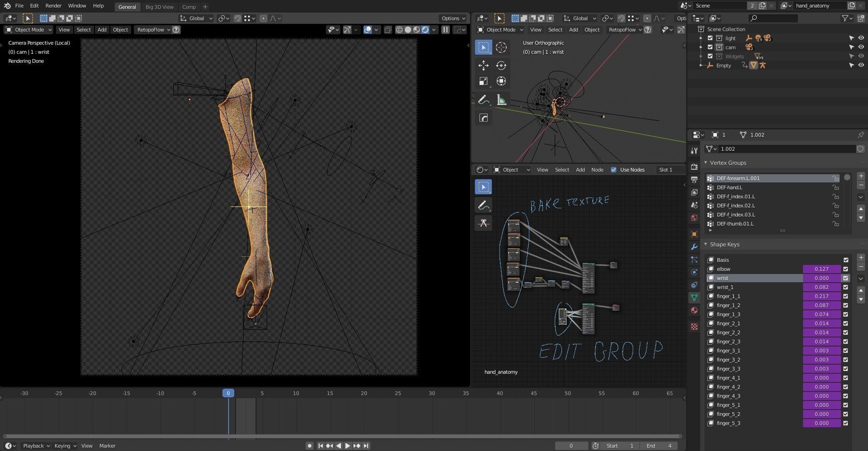The width and height of the screenshot is (868, 451).
Task: Jump to the timeline end frame button
Action: click(x=366, y=446)
